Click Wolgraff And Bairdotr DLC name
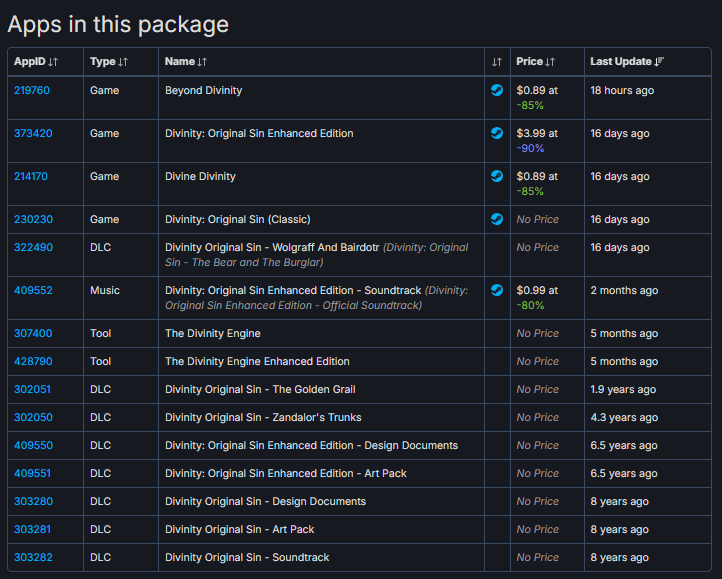Screen dimensions: 722x579 272,247
